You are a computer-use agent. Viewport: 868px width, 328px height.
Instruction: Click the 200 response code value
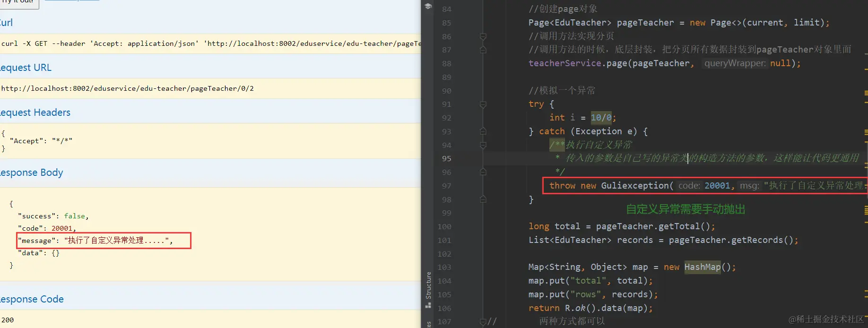click(8, 320)
